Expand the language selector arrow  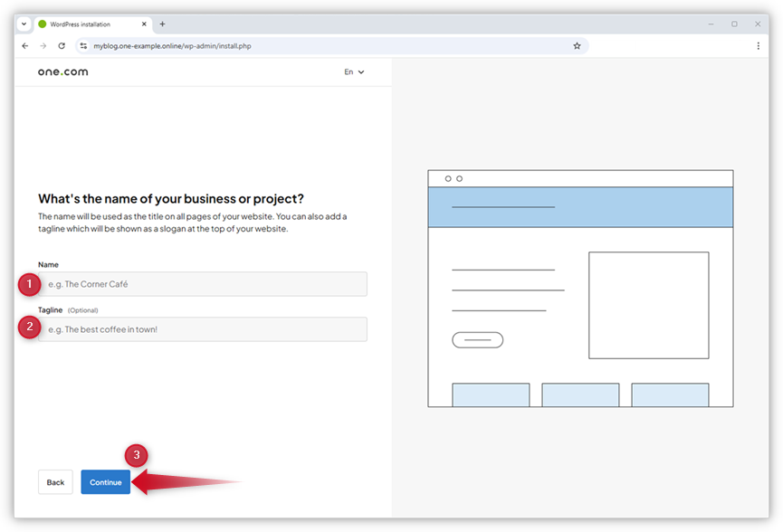click(361, 71)
